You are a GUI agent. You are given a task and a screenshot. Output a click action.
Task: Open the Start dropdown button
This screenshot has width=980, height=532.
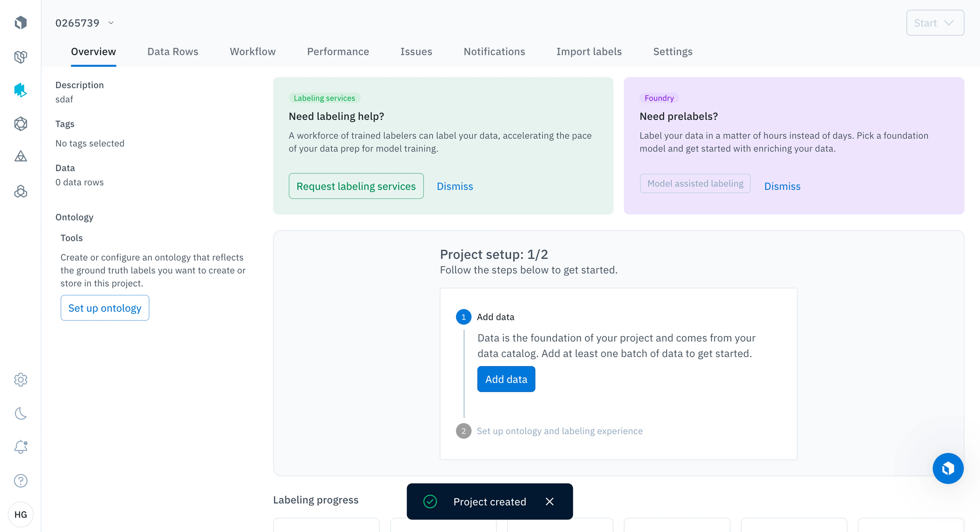point(935,23)
